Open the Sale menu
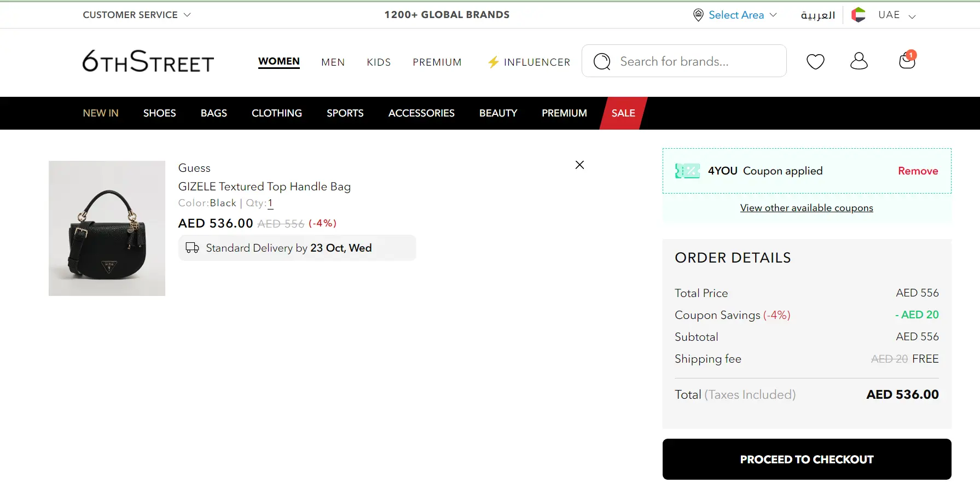 [623, 113]
